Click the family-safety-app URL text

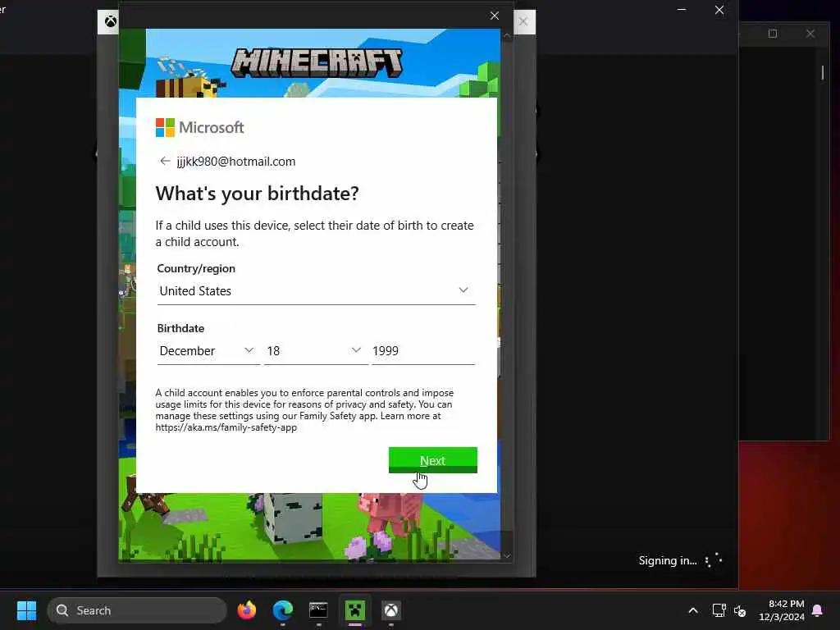pyautogui.click(x=226, y=427)
